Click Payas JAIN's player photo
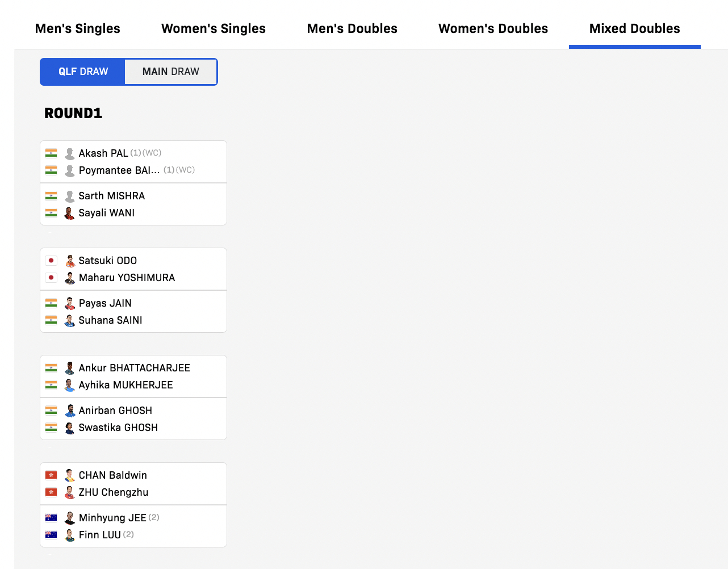Viewport: 728px width, 569px height. coord(70,303)
